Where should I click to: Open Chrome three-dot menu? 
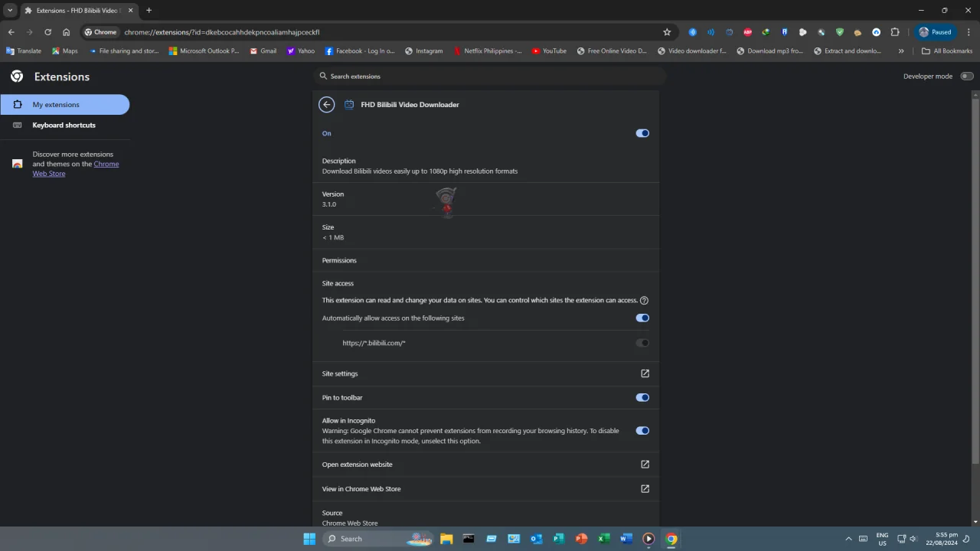coord(969,32)
